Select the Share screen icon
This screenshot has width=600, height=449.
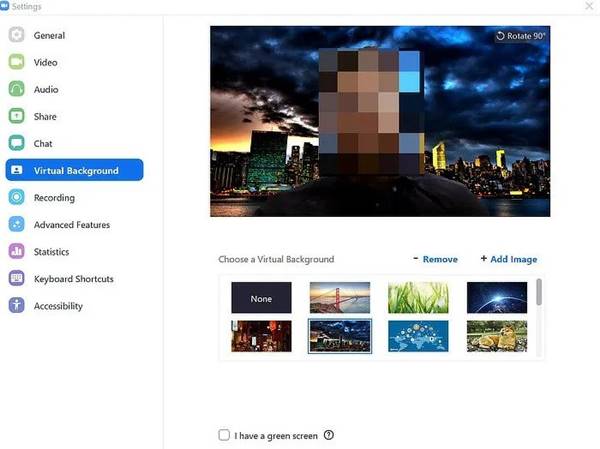pyautogui.click(x=16, y=116)
